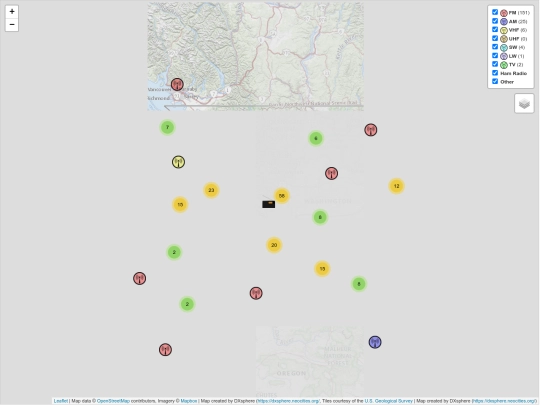Click the tan UHF legend icon

(504, 39)
